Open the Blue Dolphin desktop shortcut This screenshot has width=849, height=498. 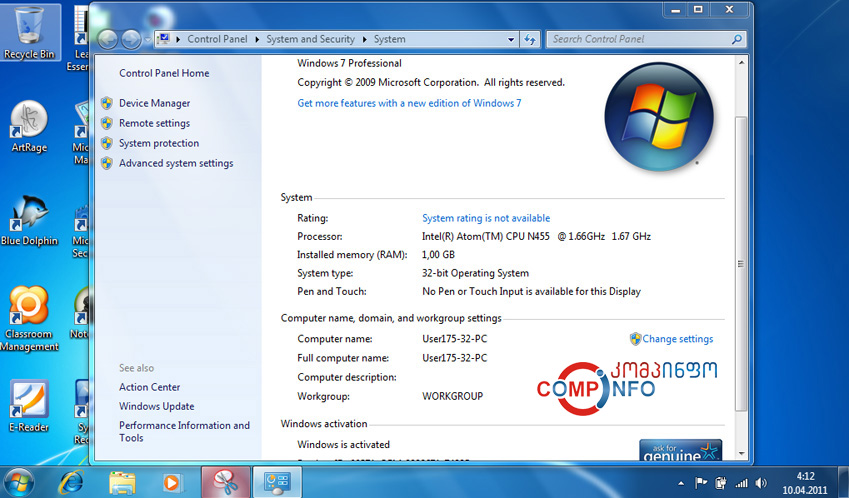click(x=29, y=220)
